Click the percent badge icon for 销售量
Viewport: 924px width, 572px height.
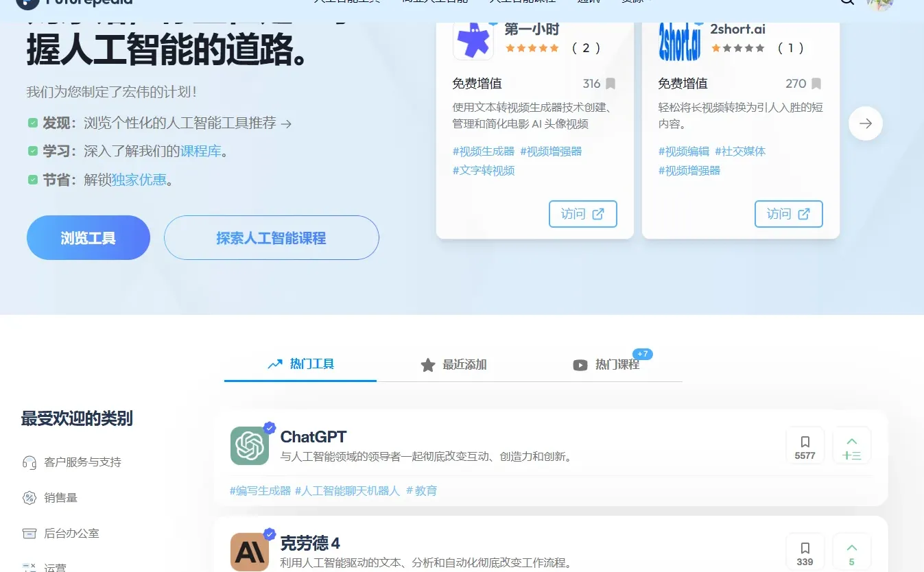[28, 497]
